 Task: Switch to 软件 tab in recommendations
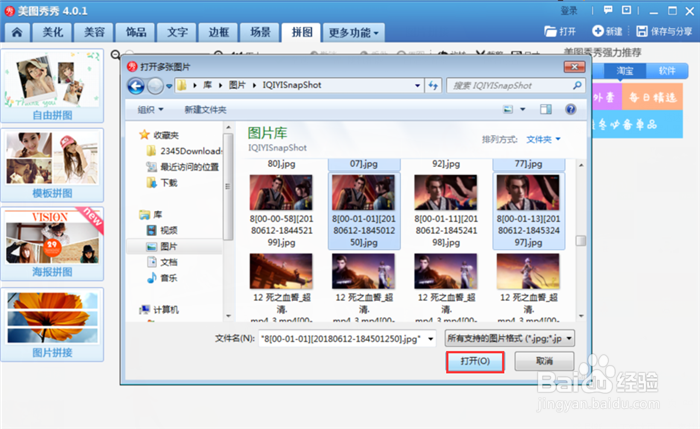click(x=667, y=71)
